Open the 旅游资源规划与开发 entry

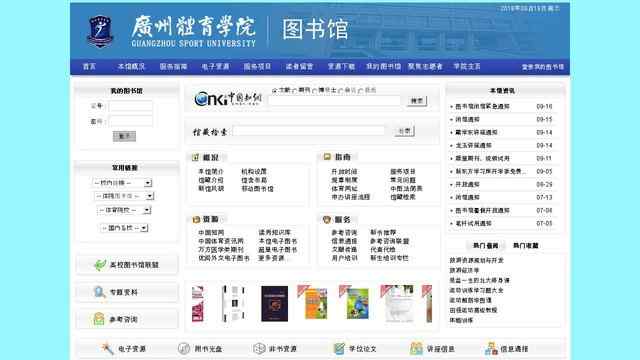coord(476,260)
